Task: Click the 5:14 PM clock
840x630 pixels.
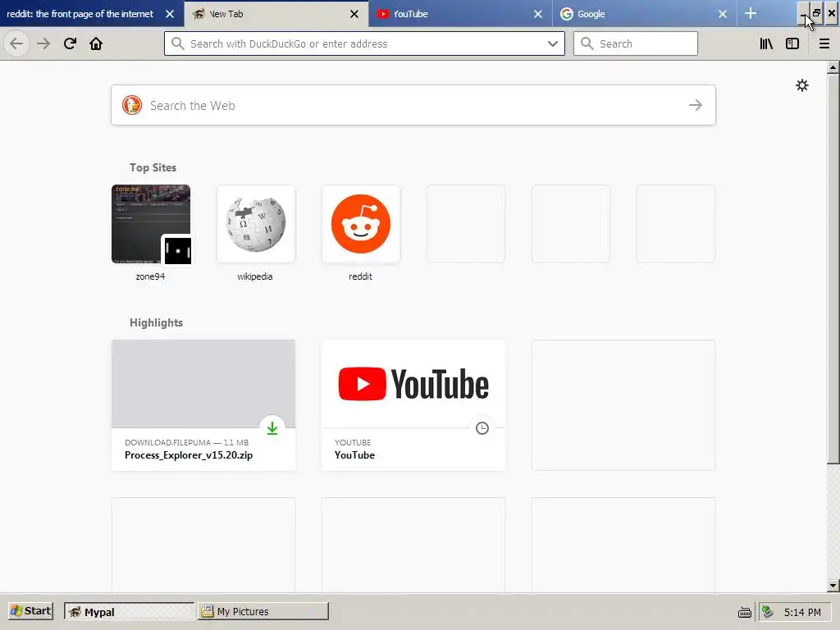Action: (802, 612)
